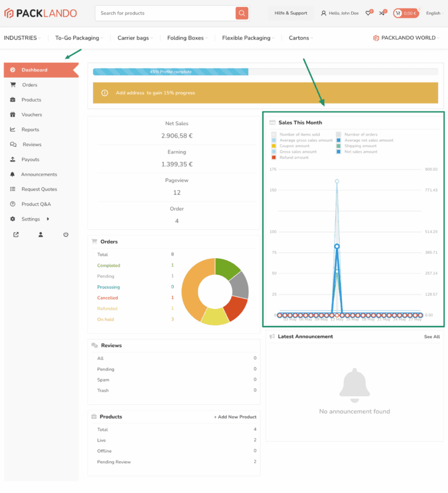Click the Vouchers gift icon in sidebar
The image size is (448, 493).
pos(12,115)
